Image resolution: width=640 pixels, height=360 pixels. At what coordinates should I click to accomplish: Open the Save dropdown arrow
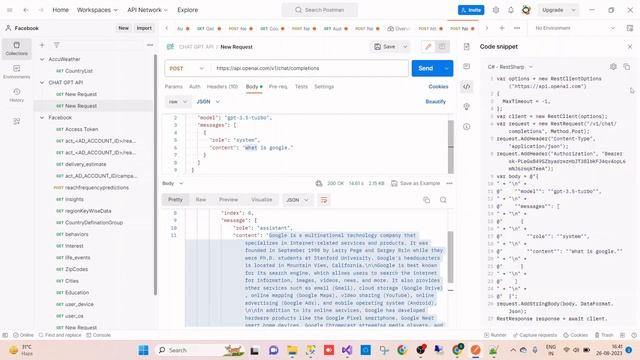pyautogui.click(x=405, y=47)
